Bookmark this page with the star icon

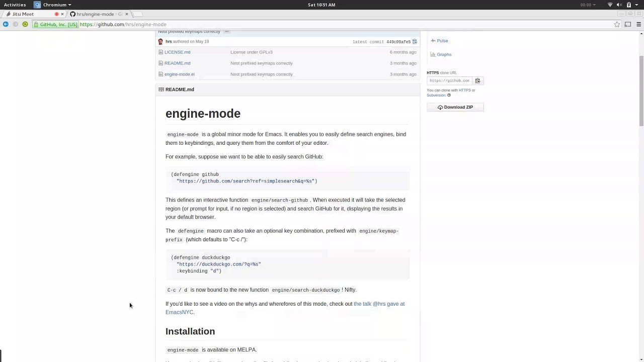click(x=617, y=24)
